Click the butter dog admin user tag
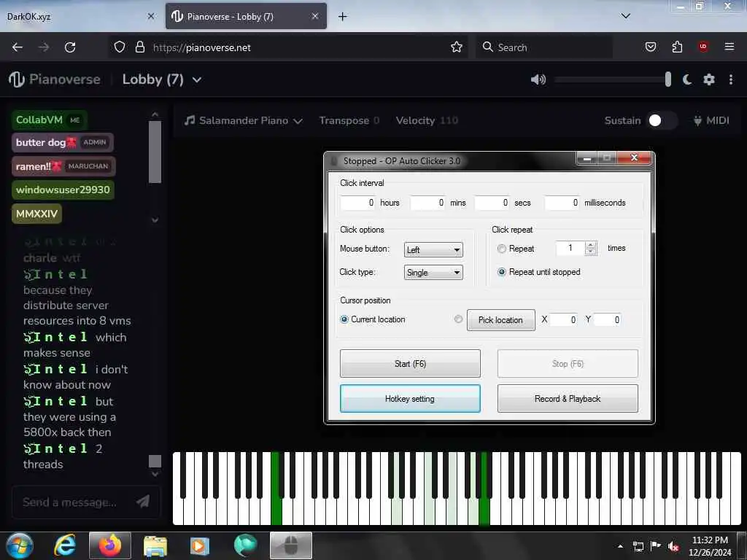The width and height of the screenshot is (747, 560). (63, 142)
